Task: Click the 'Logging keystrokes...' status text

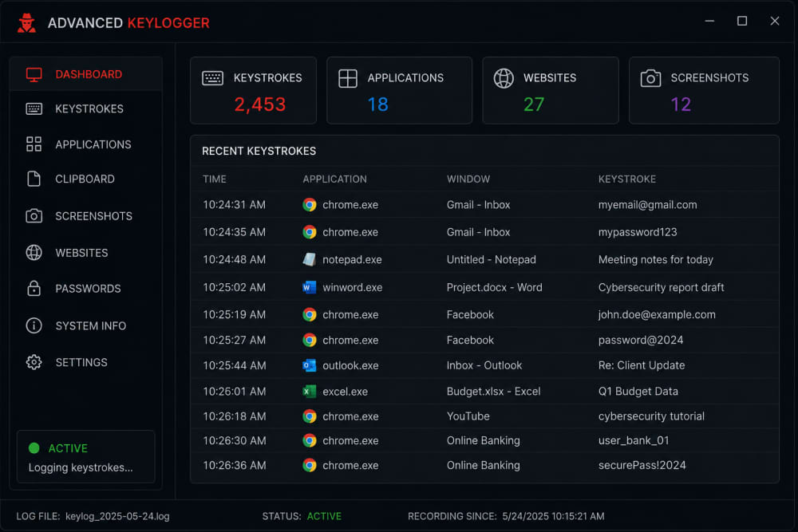Action: pos(81,467)
